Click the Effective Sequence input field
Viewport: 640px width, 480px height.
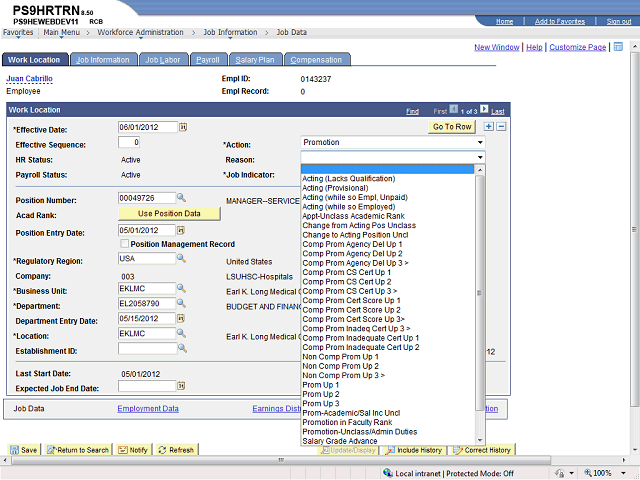pos(129,142)
